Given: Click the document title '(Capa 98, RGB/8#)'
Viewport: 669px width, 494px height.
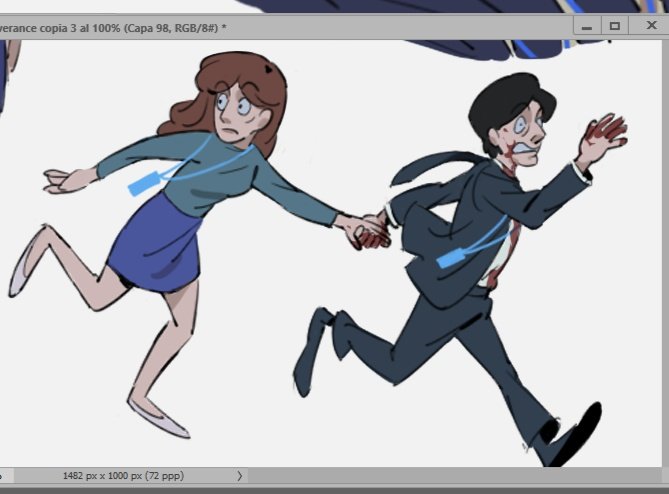Looking at the screenshot, I should (x=171, y=28).
